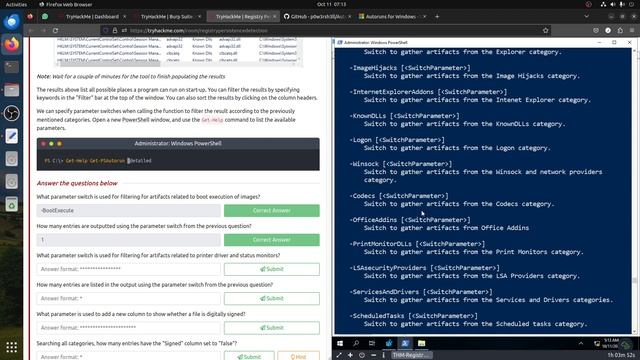Open the Firefox hamburger application menu
This screenshot has width=640, height=360.
coord(632,30)
